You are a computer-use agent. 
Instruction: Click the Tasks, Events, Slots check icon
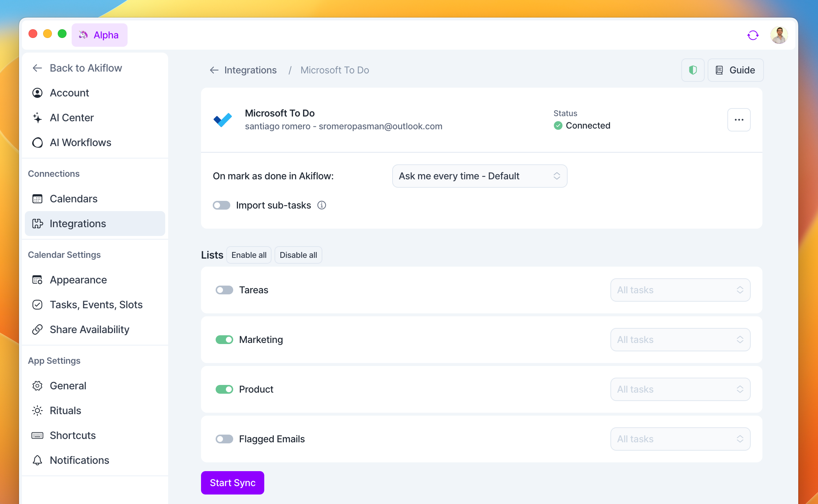37,305
